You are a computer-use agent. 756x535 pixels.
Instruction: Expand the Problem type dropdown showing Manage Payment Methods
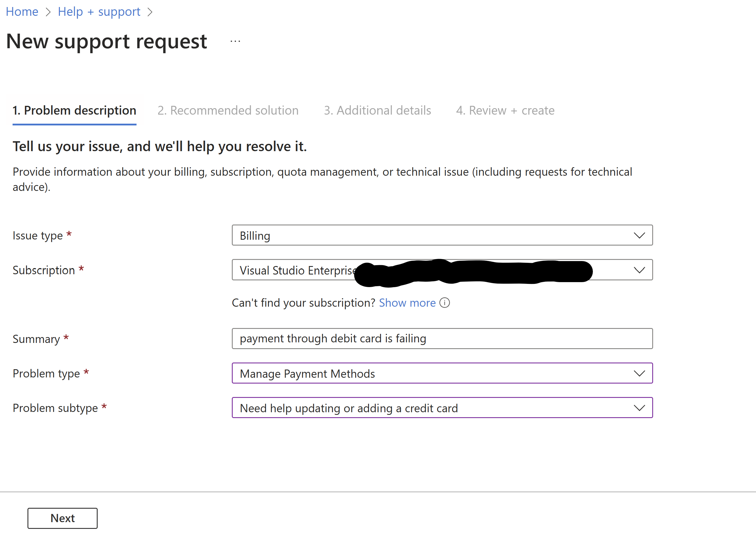[442, 373]
